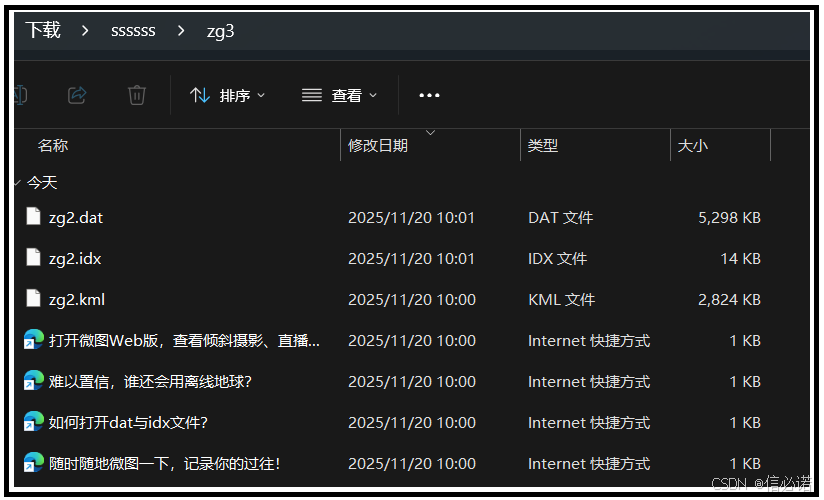Click the 2,824 KB size value
The width and height of the screenshot is (824, 500).
tap(729, 300)
